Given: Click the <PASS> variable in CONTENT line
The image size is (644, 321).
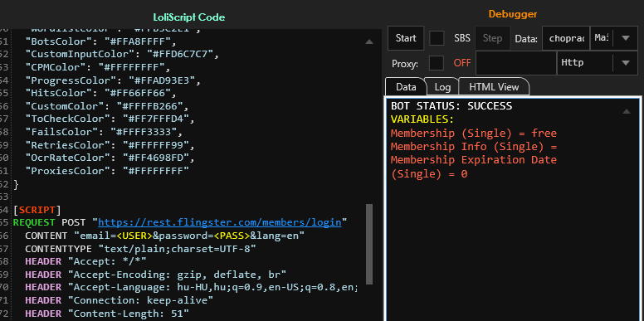Looking at the screenshot, I should click(x=233, y=236).
